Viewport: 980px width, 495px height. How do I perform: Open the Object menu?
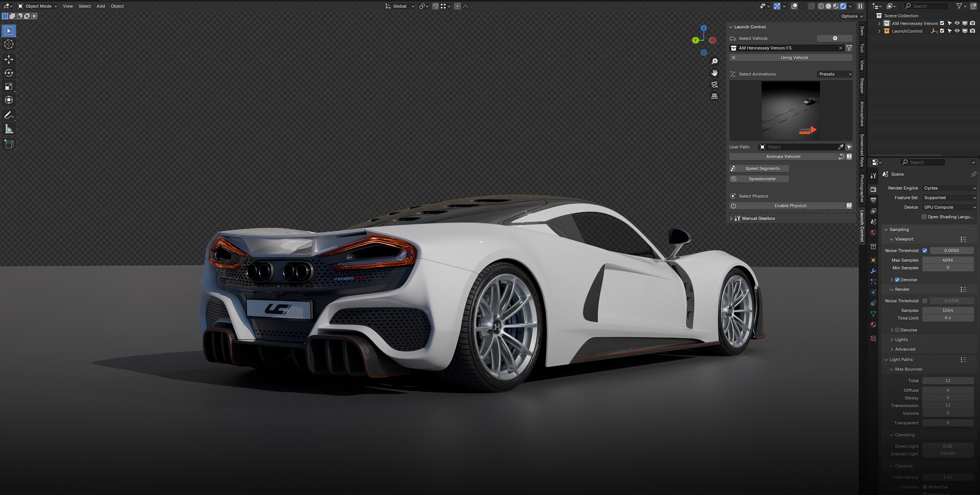(x=117, y=6)
